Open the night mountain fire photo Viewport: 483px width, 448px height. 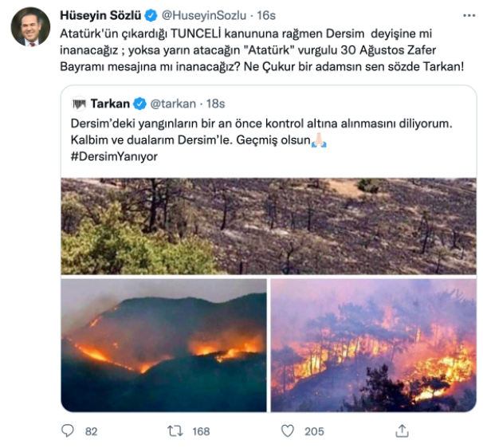point(163,344)
